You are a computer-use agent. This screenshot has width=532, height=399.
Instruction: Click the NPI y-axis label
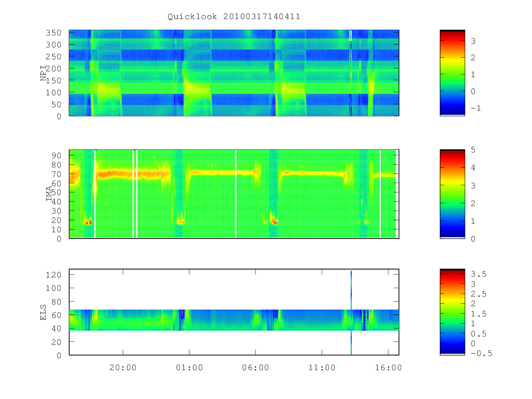[x=43, y=73]
